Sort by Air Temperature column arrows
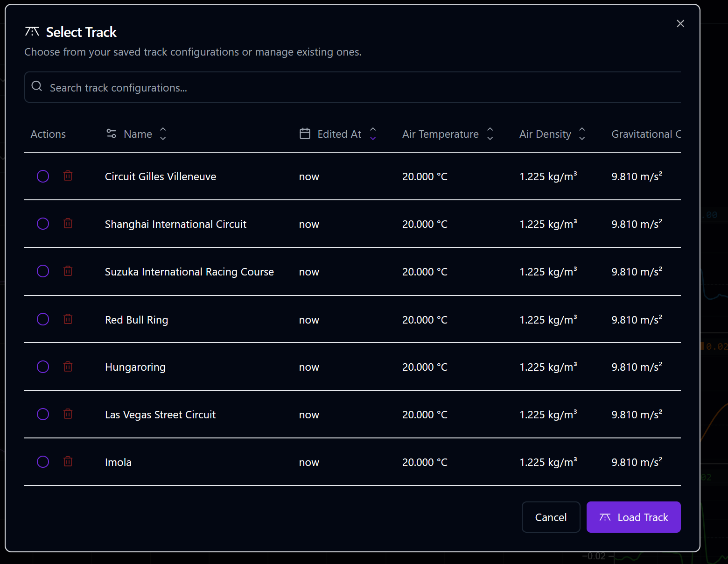This screenshot has width=728, height=564. point(490,134)
